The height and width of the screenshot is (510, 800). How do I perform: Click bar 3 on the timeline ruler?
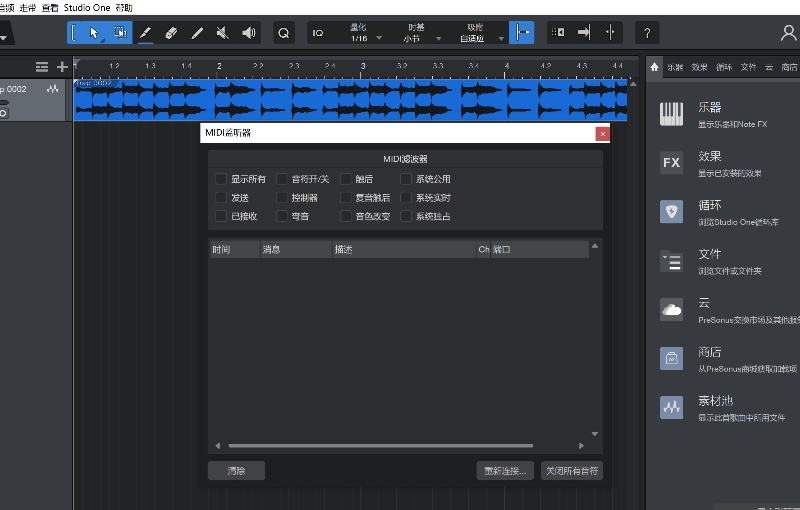(363, 66)
